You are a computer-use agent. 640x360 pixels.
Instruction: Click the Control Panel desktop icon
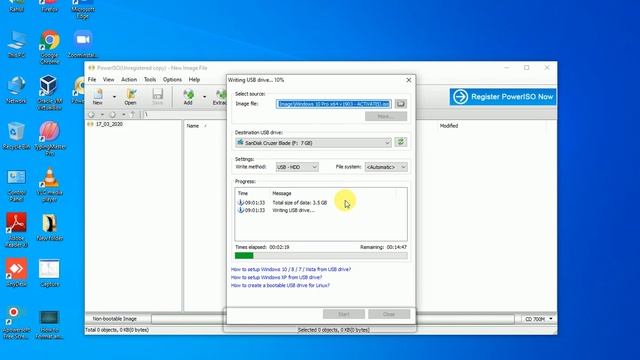[17, 186]
